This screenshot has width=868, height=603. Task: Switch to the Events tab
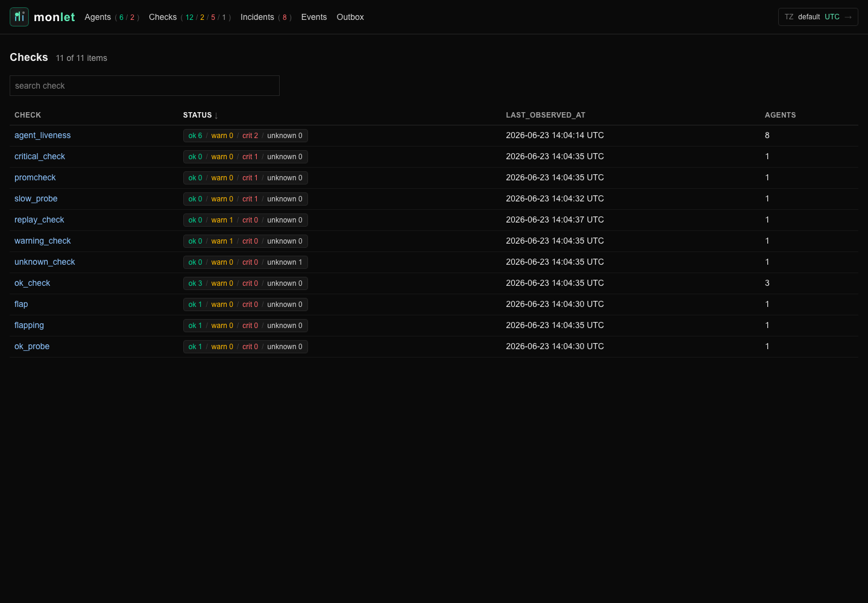[x=314, y=17]
